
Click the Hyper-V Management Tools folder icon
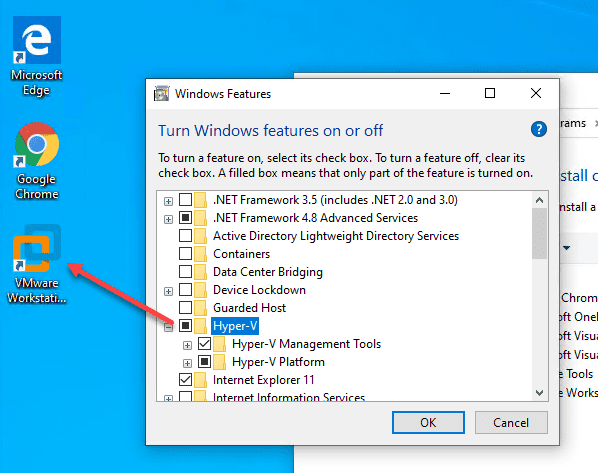(219, 344)
